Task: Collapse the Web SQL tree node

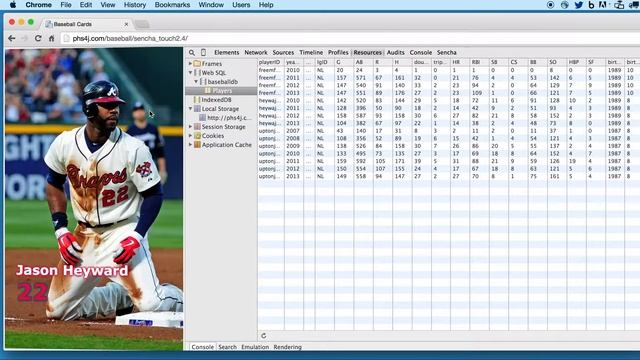Action: [190, 73]
